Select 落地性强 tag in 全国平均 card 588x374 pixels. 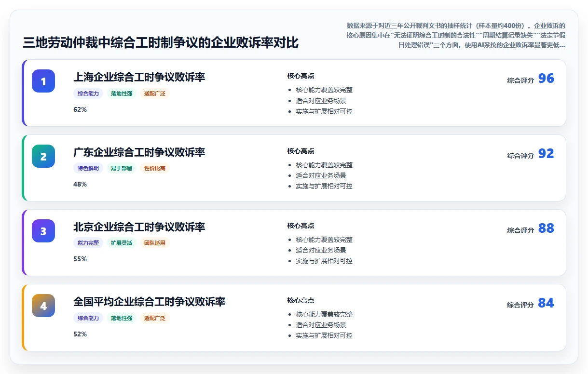[122, 318]
